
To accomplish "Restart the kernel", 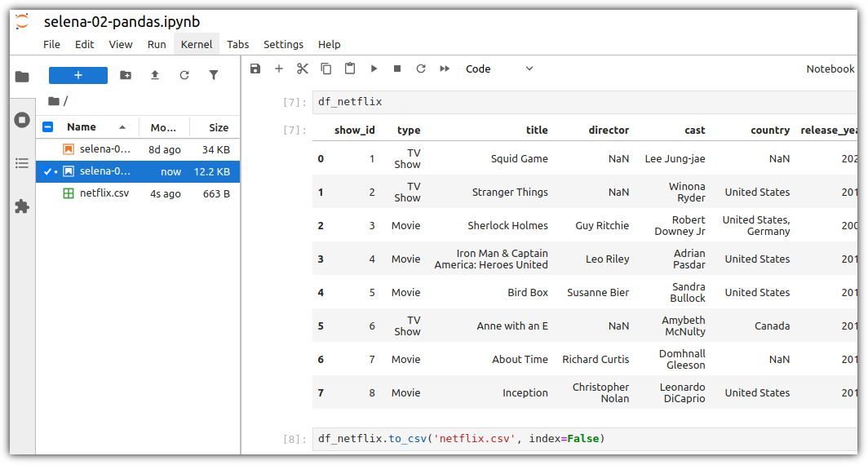I will [x=421, y=69].
